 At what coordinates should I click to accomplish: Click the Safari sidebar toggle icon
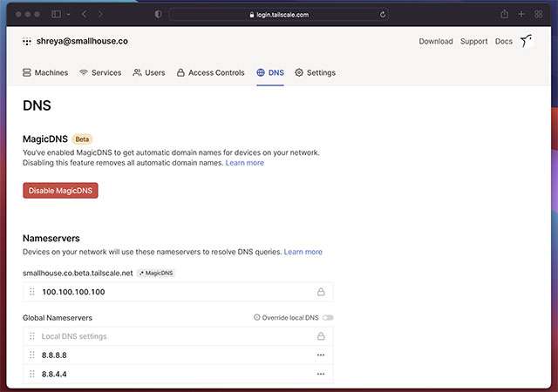(56, 14)
